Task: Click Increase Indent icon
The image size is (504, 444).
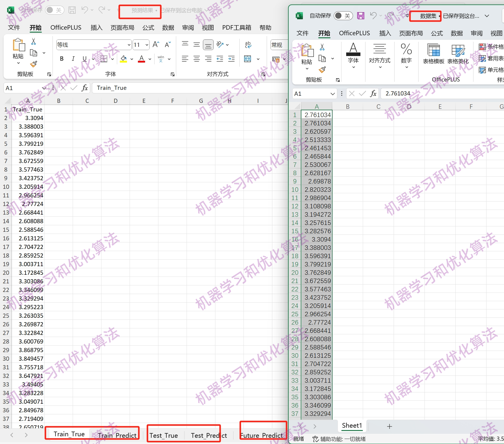Action: point(231,59)
